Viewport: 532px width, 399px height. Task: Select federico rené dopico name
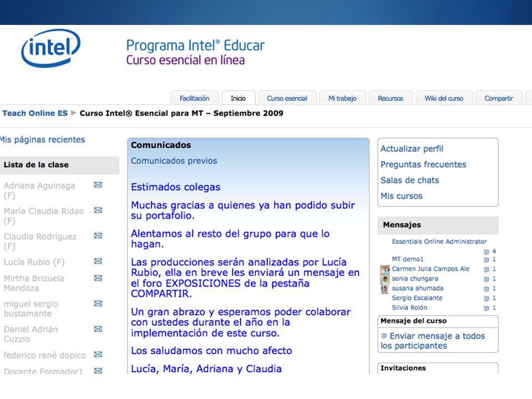click(44, 355)
